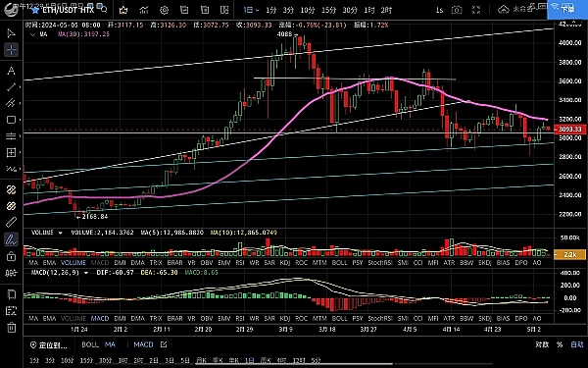Select the ruler measurement tool
This screenshot has height=368, width=588.
(x=11, y=223)
